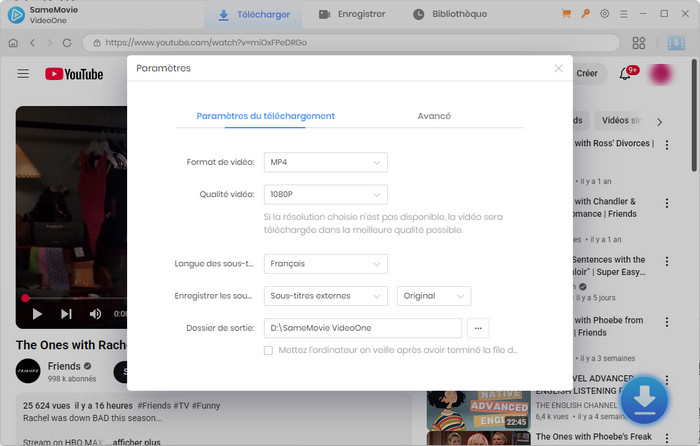Image resolution: width=700 pixels, height=446 pixels.
Task: Click the #TV hashtag link
Action: [181, 406]
